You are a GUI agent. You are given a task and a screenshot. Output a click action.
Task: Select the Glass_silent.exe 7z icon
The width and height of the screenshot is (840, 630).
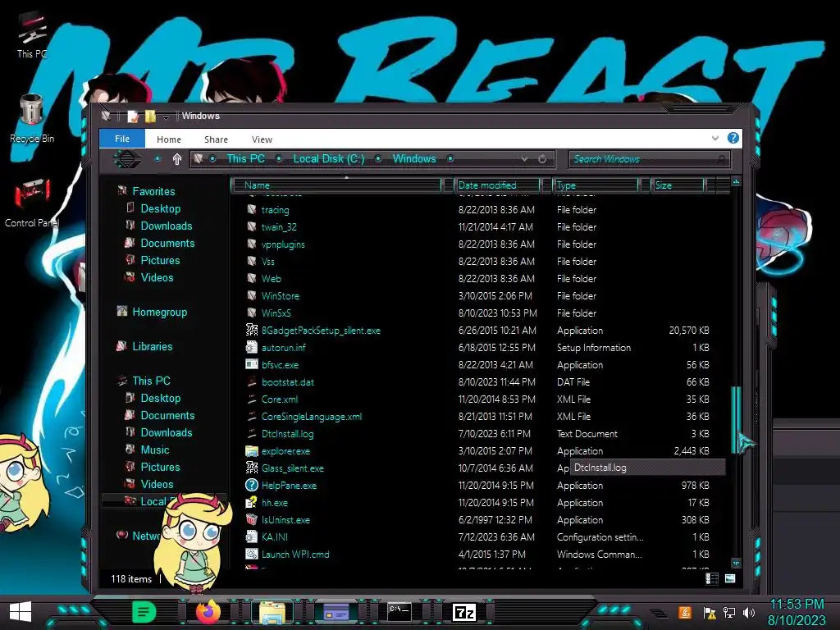coord(251,468)
